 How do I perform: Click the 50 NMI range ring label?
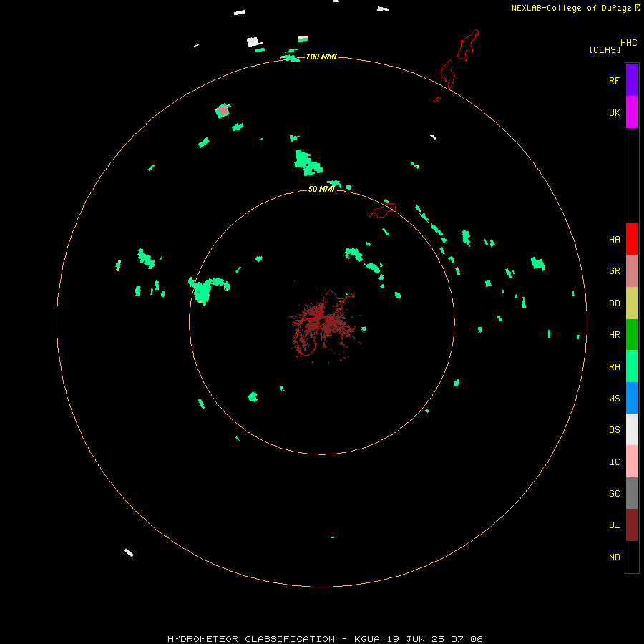[x=321, y=189]
